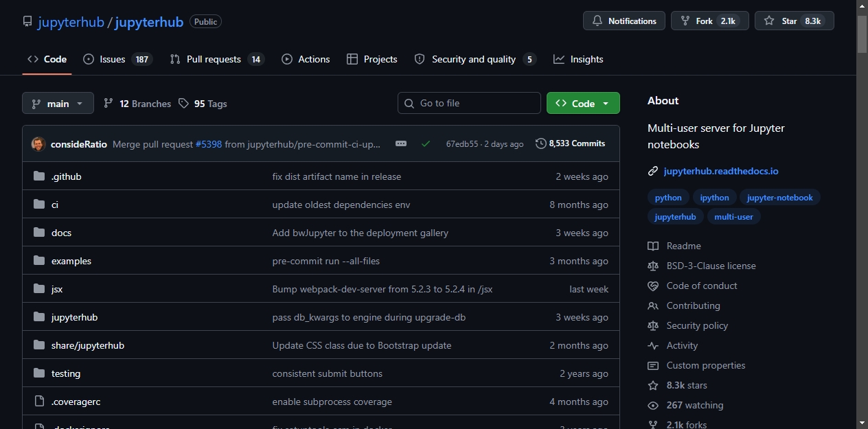
Task: Open the jupyterhub source folder
Action: tap(75, 317)
